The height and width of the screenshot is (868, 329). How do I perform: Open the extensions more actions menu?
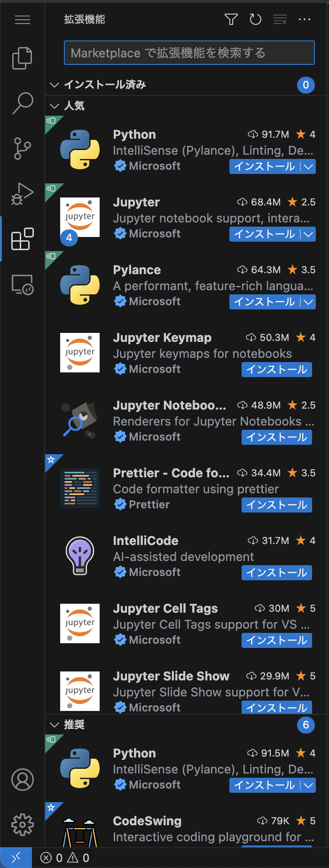pos(305,19)
